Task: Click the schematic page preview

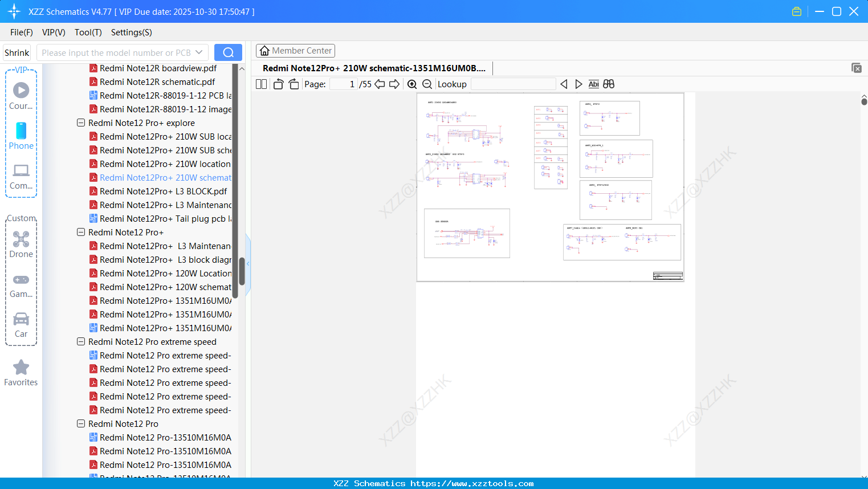Action: pyautogui.click(x=551, y=188)
